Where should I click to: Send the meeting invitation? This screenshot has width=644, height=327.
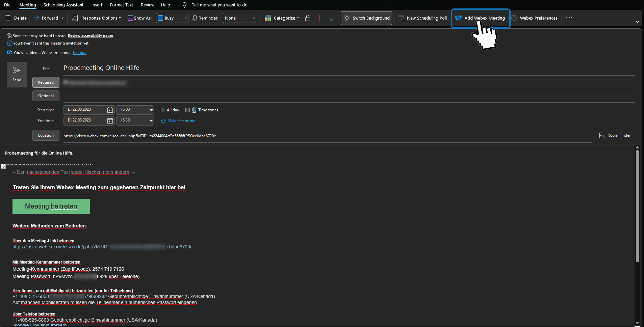click(17, 75)
